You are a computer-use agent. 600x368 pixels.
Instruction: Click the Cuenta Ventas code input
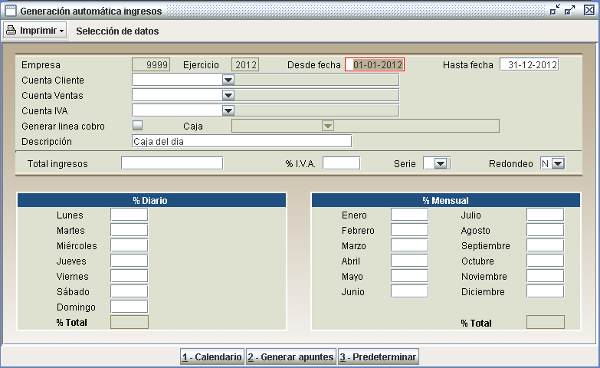click(x=178, y=95)
